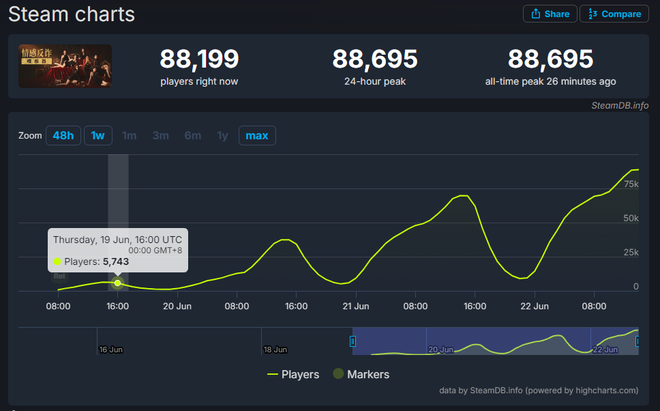660x411 pixels.
Task: Choose the 3m zoom option
Action: pyautogui.click(x=161, y=136)
